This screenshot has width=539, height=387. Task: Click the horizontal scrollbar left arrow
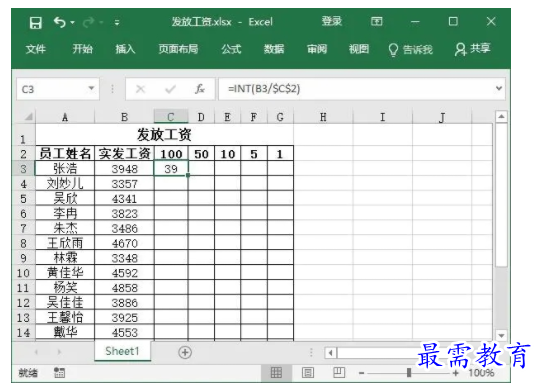point(331,353)
